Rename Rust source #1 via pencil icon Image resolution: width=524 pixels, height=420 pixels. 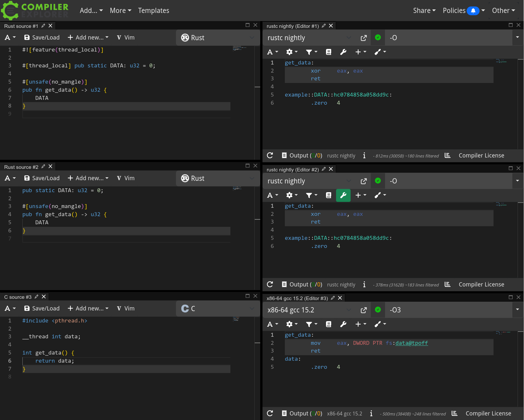point(43,26)
